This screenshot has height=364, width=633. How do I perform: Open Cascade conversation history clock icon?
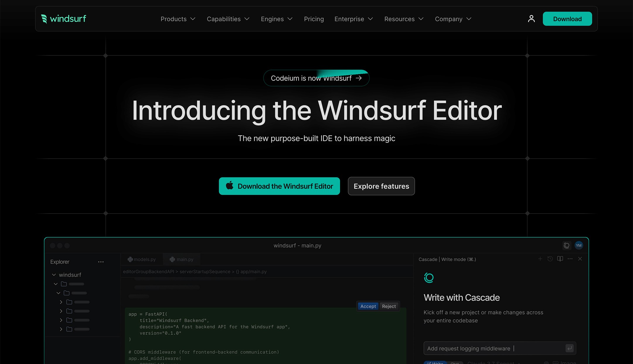pos(550,259)
